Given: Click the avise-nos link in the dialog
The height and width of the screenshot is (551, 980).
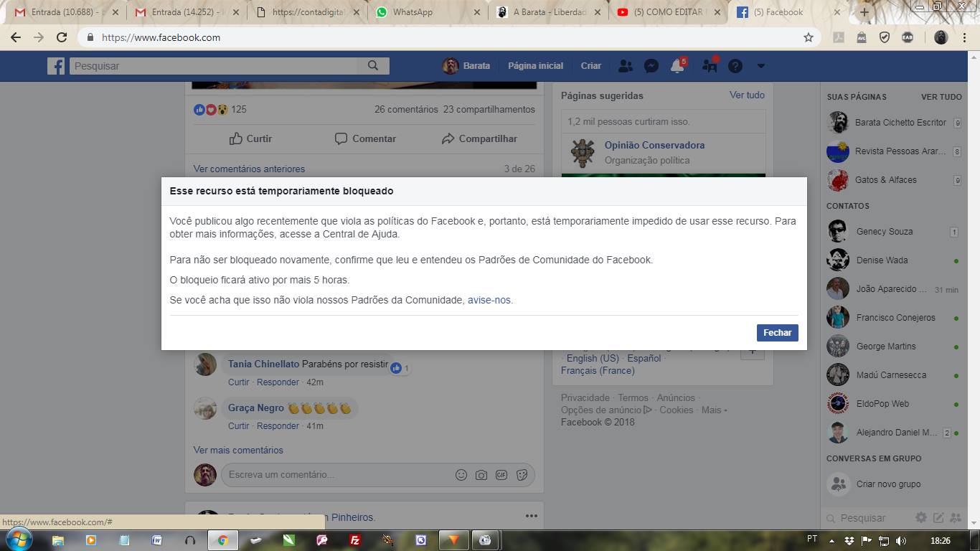Looking at the screenshot, I should tap(489, 300).
